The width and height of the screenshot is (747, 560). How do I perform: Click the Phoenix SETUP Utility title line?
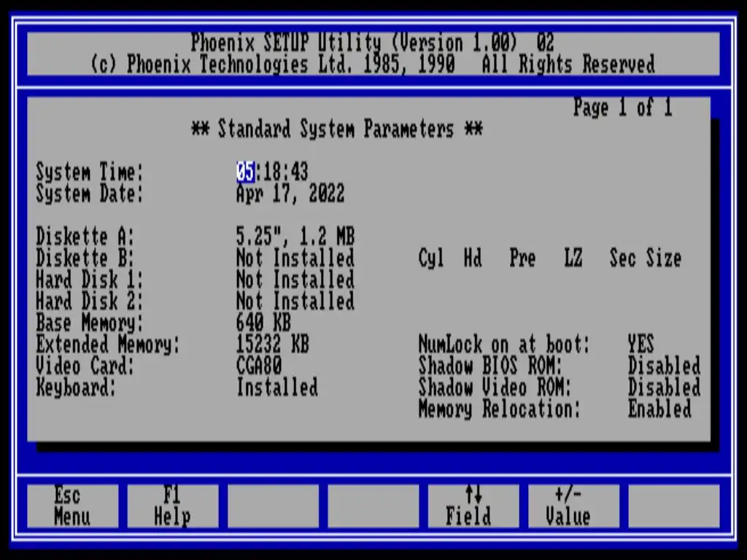click(x=373, y=43)
